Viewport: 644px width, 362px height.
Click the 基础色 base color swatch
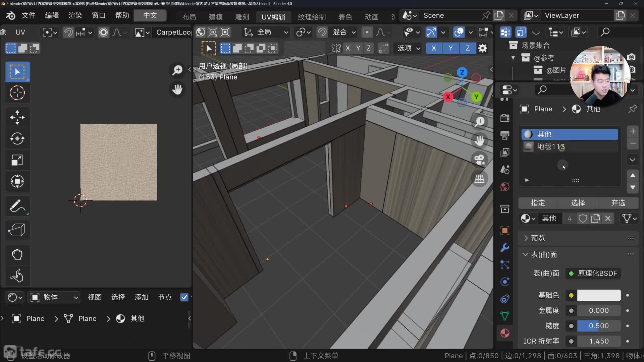(x=598, y=295)
